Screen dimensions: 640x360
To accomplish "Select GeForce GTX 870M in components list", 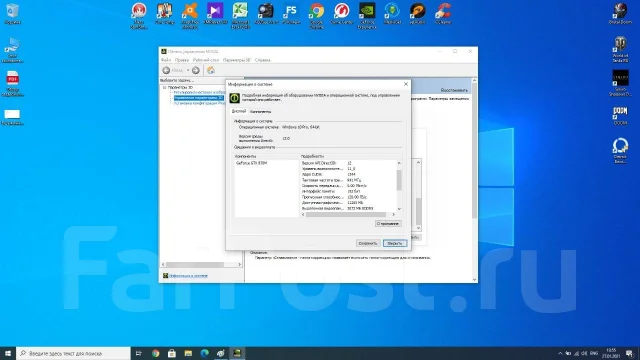I will [251, 163].
